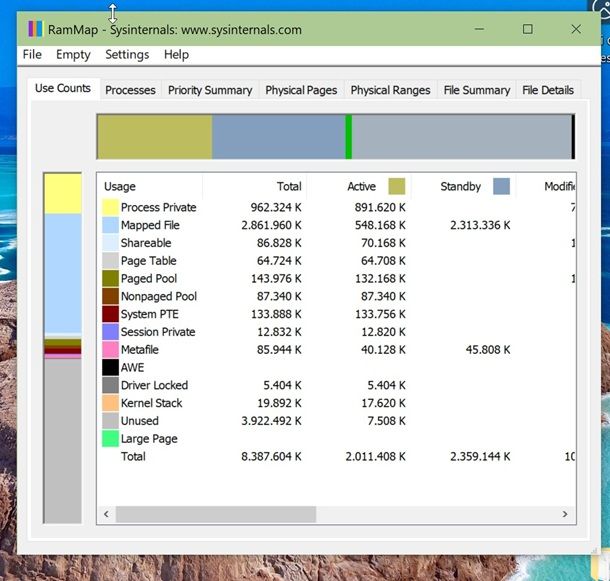Viewport: 610px width, 581px height.
Task: Open the File menu
Action: (32, 54)
